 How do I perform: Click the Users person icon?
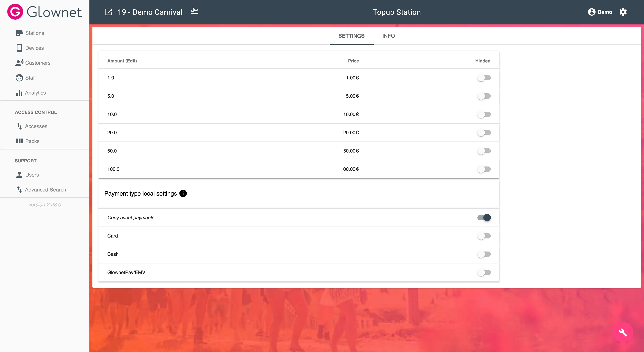[19, 175]
